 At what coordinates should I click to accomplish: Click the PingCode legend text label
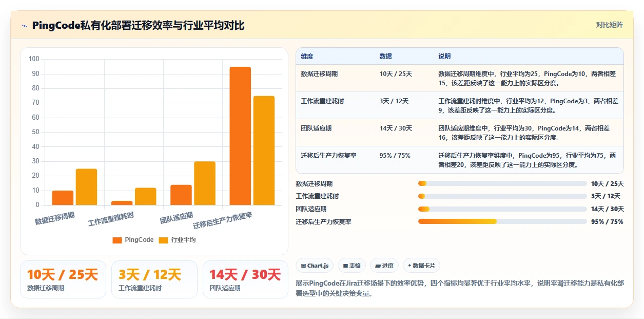click(139, 240)
